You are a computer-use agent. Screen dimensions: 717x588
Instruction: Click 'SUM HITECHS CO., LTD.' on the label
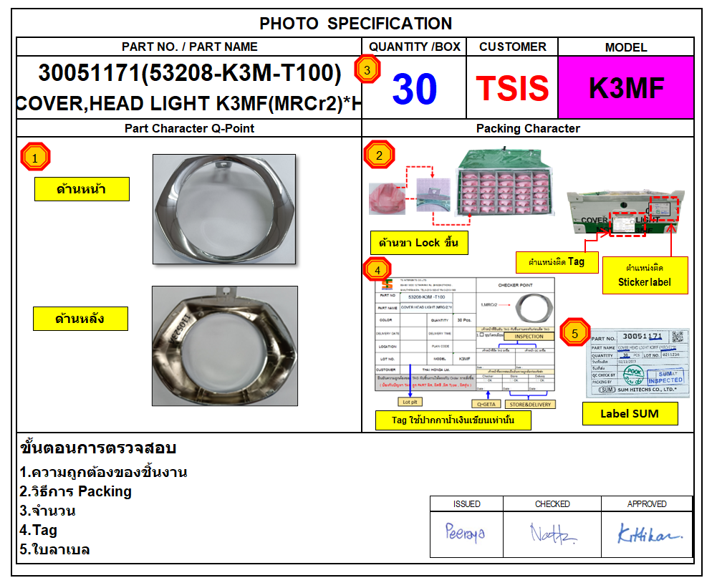647,390
